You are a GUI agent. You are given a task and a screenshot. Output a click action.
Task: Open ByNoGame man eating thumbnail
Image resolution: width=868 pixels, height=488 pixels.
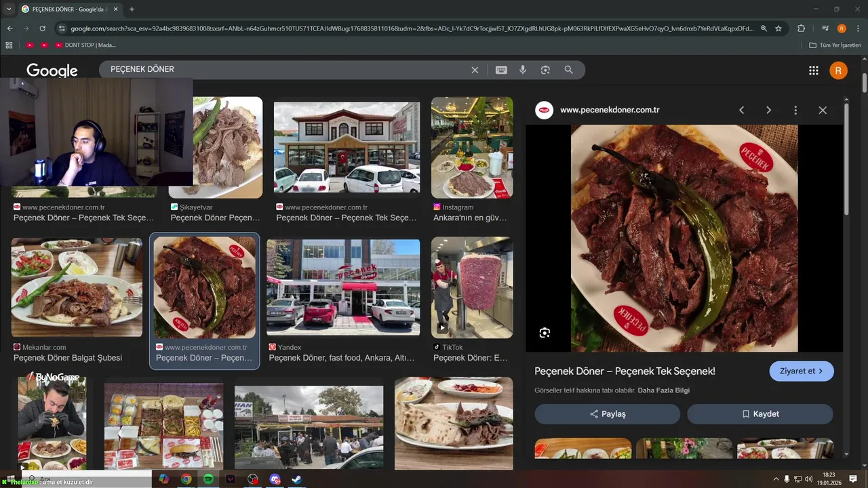(x=52, y=424)
